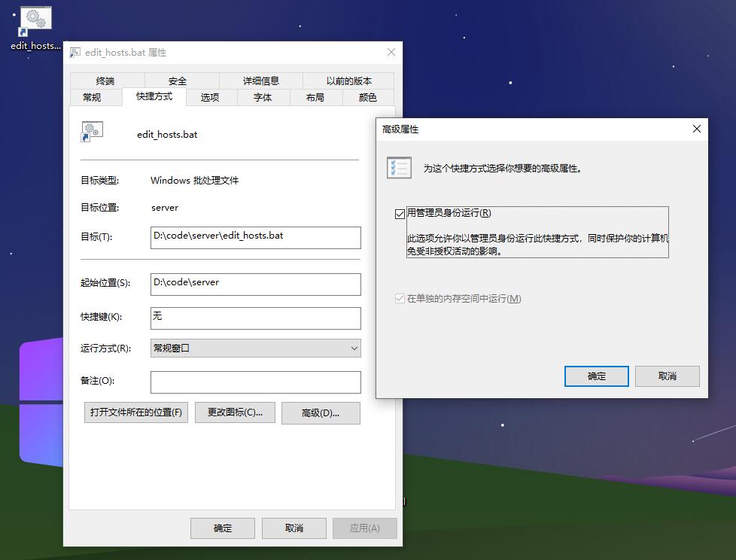736x560 pixels.
Task: Open the 详细信息 tab
Action: click(261, 81)
